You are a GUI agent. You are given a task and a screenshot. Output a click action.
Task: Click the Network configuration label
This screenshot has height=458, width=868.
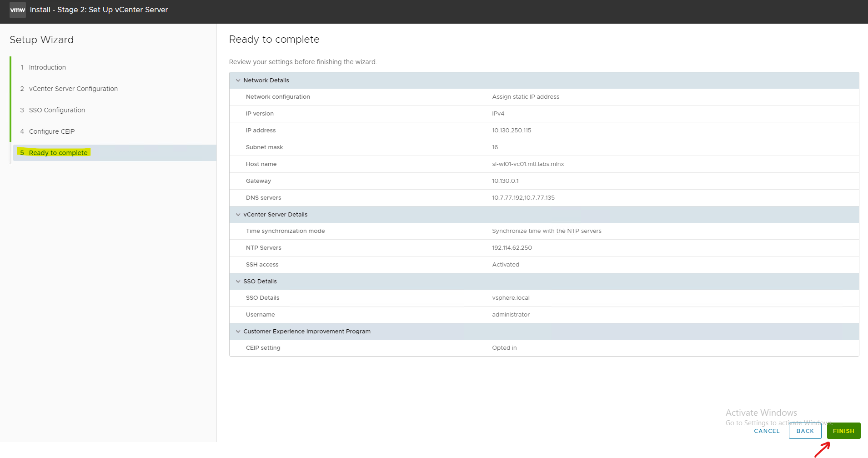(x=278, y=97)
